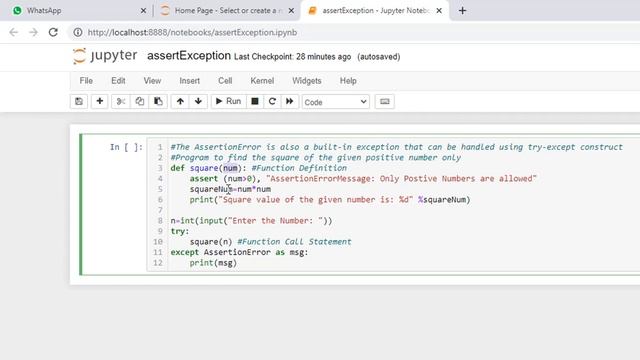Restart kernel and run all cells icon
Screen dimensions: 640x360
290,102
